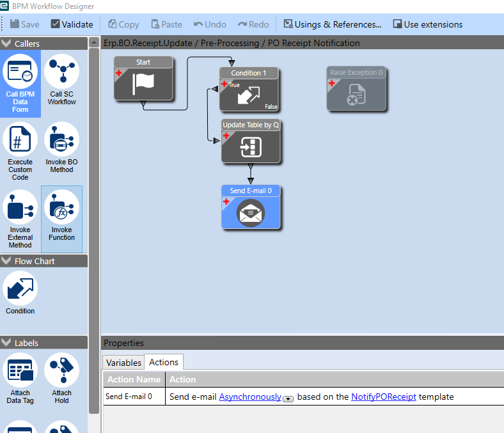Click Paste in the toolbar
The height and width of the screenshot is (433, 504).
(x=166, y=24)
